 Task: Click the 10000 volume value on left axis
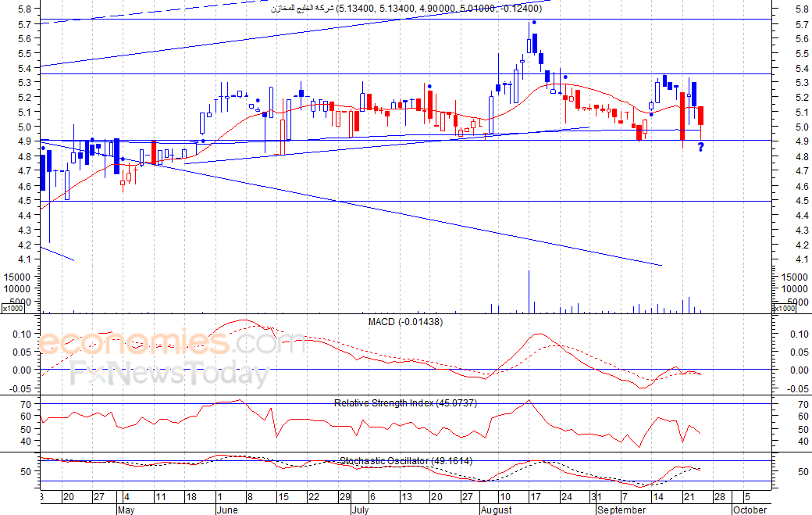[x=17, y=288]
